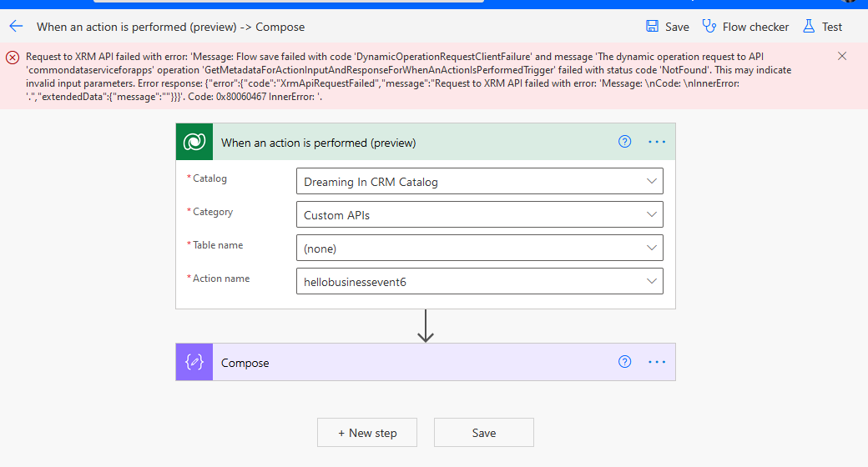Open help for the trigger step
Screen dimensions: 868x467
click(x=624, y=142)
